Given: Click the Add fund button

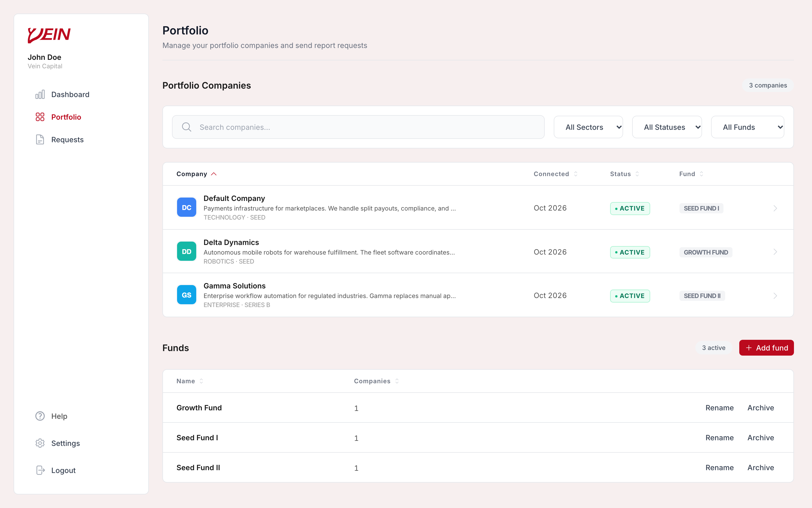Looking at the screenshot, I should pos(766,348).
